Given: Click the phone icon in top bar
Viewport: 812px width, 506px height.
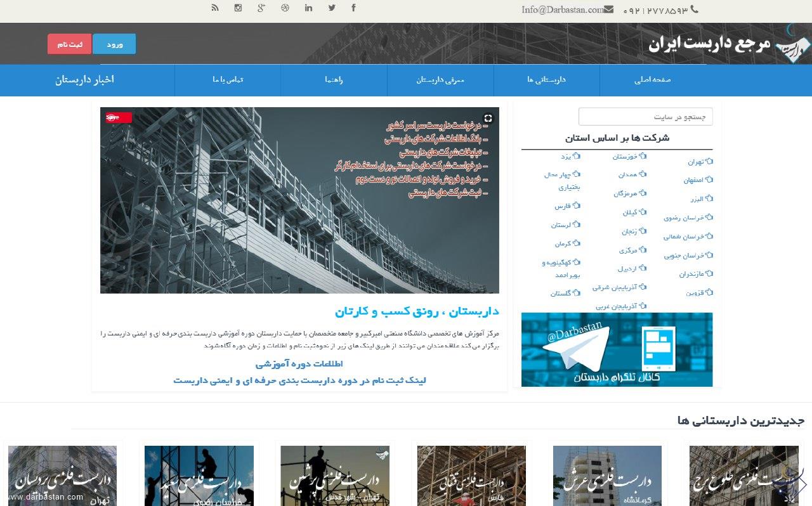Looking at the screenshot, I should click(694, 10).
